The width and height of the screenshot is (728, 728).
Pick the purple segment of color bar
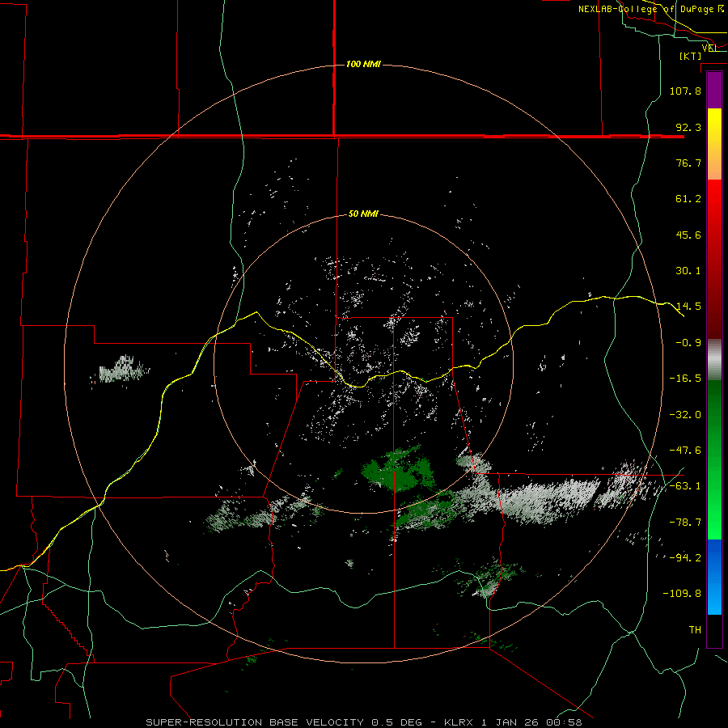[x=714, y=90]
